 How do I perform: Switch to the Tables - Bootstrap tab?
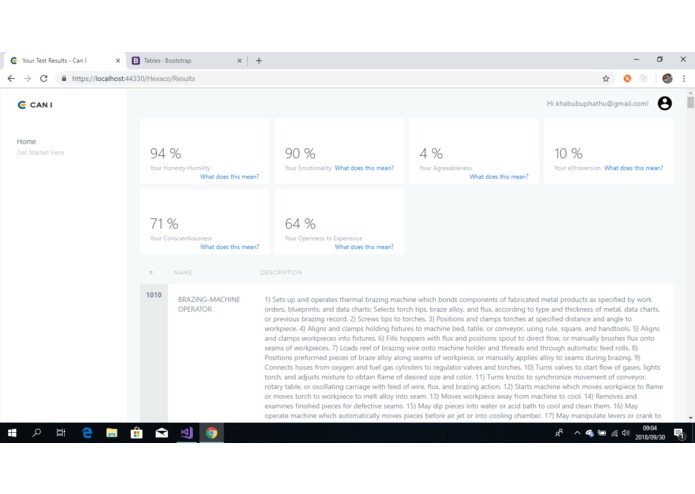(186, 61)
